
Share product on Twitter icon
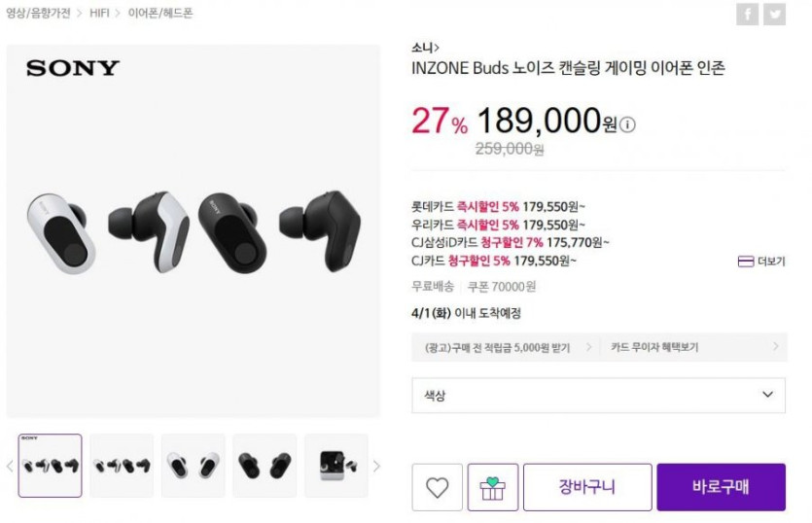(x=774, y=14)
